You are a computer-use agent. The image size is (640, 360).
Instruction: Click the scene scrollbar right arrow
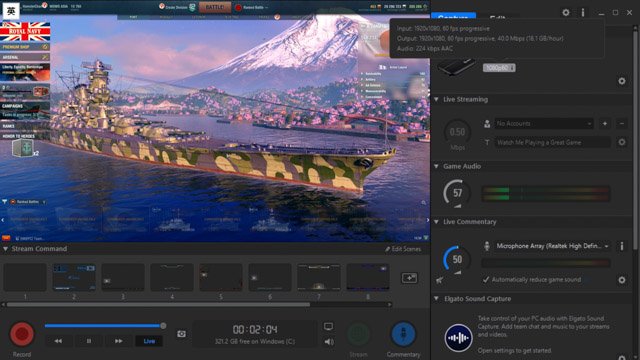pos(390,304)
